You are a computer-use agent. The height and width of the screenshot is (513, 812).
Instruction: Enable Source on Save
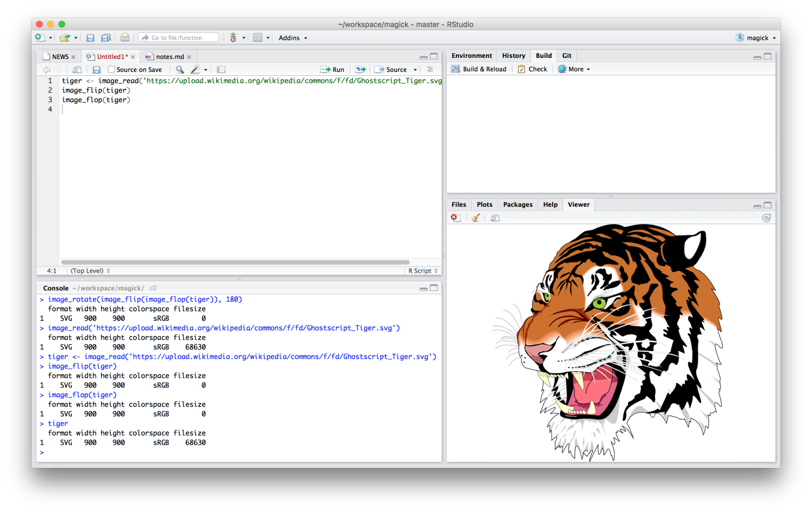(x=112, y=69)
